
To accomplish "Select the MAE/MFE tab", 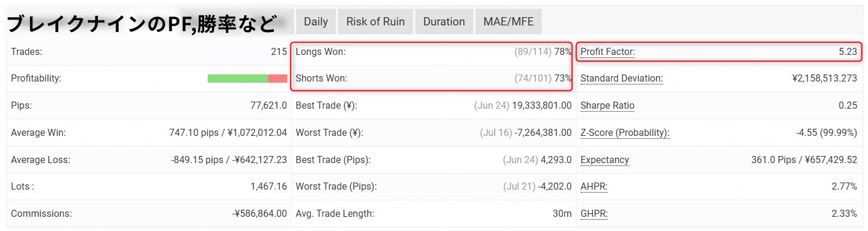I will click(x=508, y=22).
